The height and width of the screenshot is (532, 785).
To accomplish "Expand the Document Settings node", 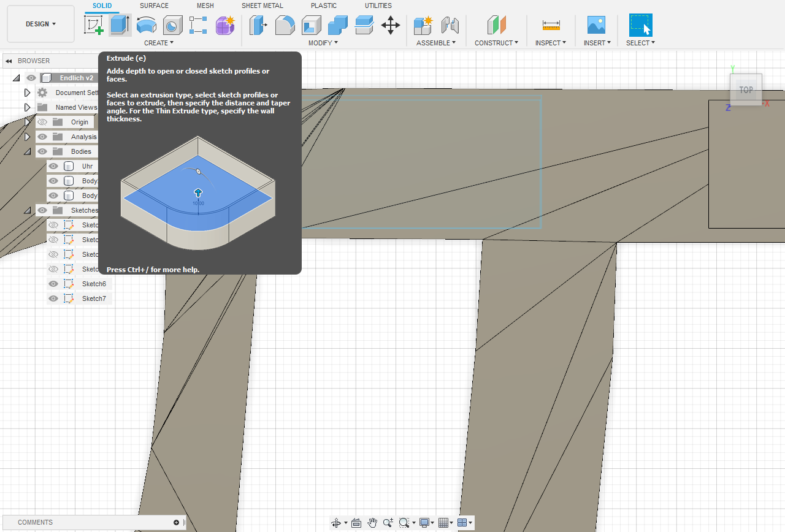I will pyautogui.click(x=27, y=93).
